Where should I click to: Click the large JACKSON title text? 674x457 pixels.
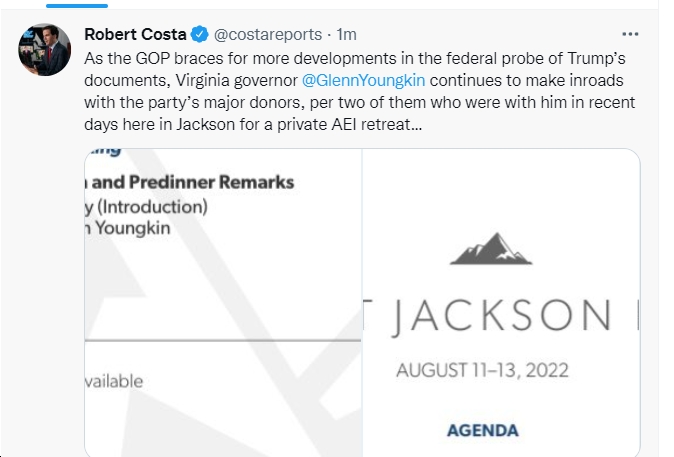coord(502,317)
